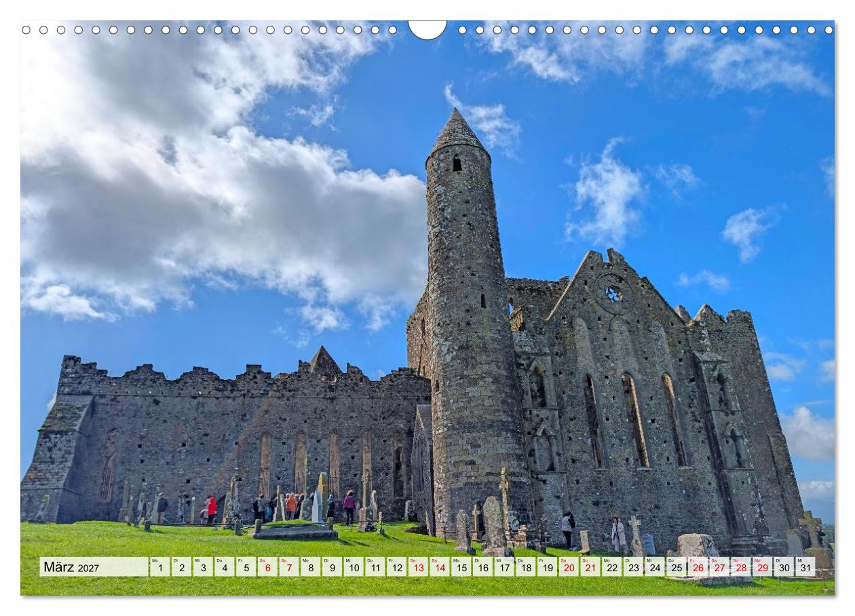Pick day 9 (Di) cell
855x616 pixels.
click(332, 567)
